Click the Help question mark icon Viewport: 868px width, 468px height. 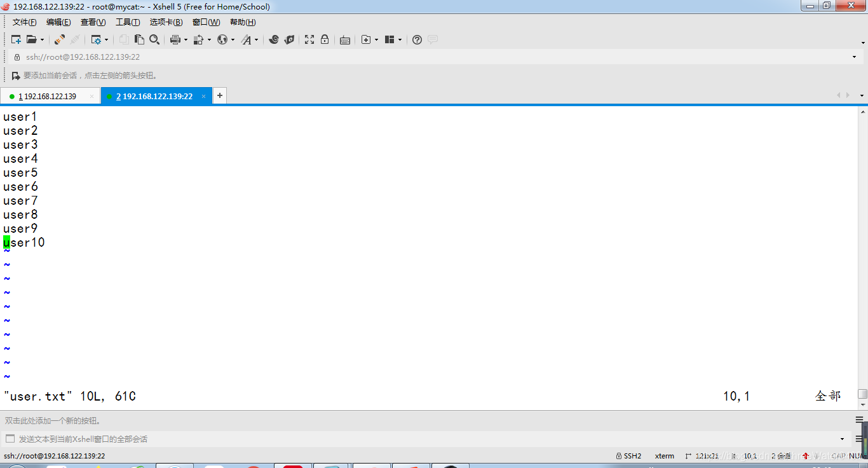[417, 39]
